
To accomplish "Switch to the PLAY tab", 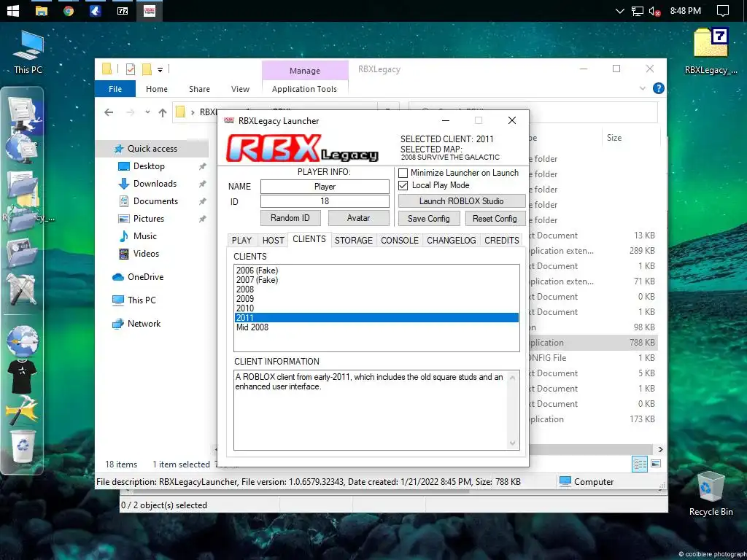I will (x=242, y=241).
